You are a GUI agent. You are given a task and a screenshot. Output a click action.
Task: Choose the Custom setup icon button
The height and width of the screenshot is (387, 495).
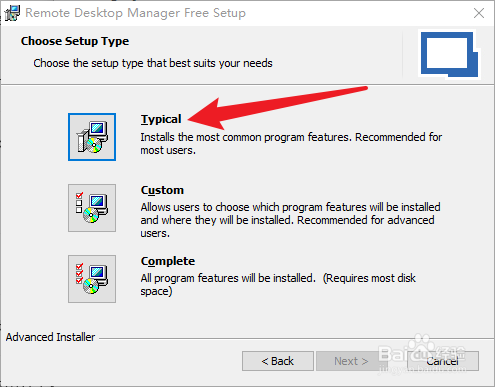[x=92, y=208]
